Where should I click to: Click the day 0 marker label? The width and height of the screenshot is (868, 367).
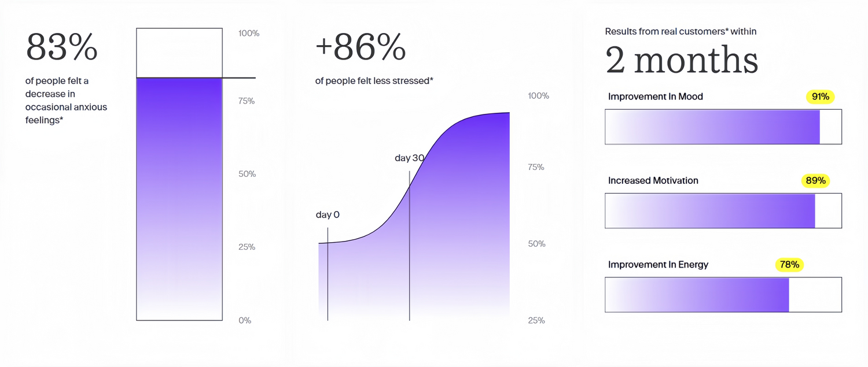328,215
